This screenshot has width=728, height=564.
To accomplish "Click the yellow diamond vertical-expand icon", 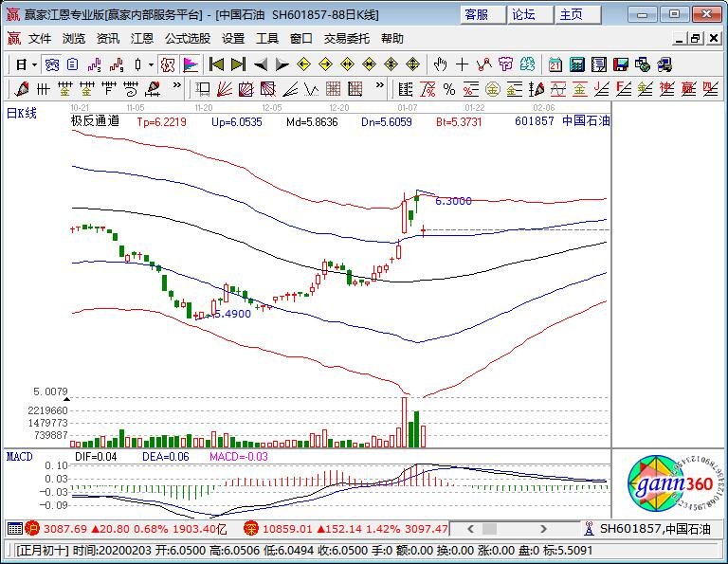I will click(412, 64).
